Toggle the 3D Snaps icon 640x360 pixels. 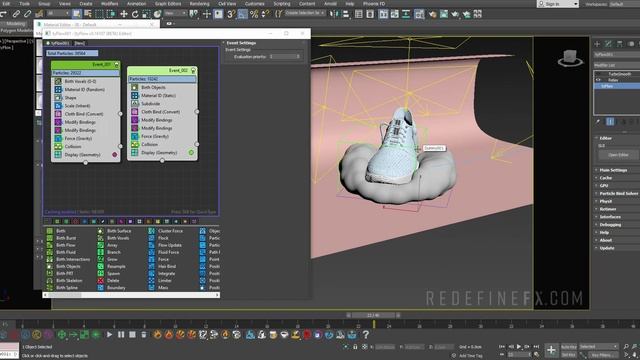(231, 14)
